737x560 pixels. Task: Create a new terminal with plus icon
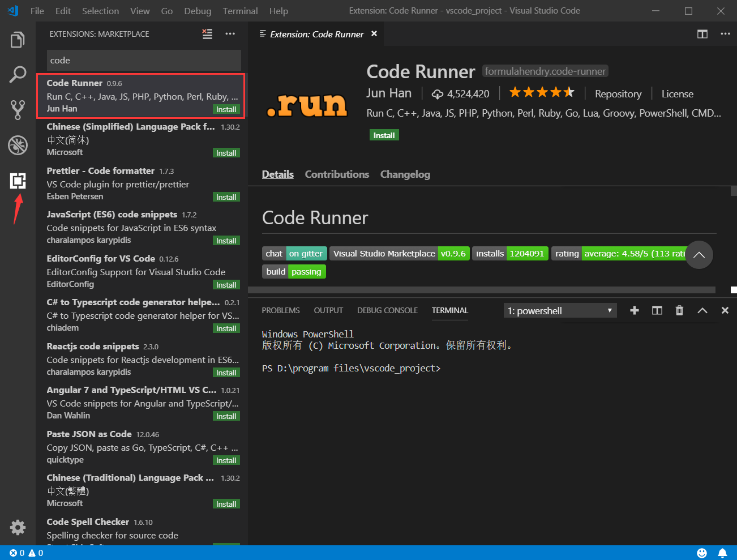point(635,310)
